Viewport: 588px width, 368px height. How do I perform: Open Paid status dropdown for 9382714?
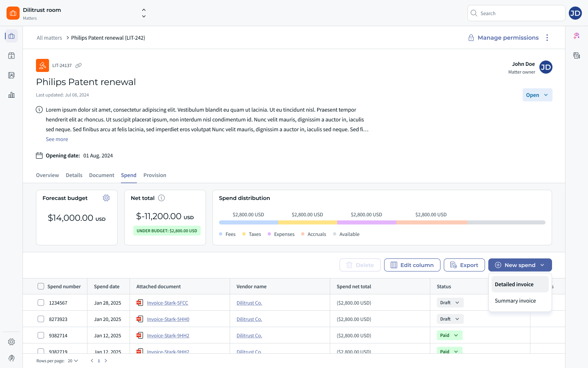[x=449, y=335]
